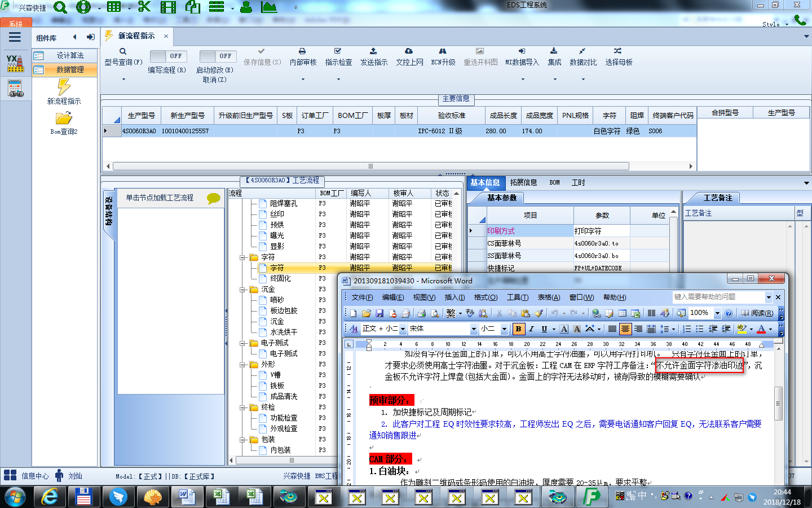This screenshot has height=508, width=812.
Task: Click the green magnifier search icon in title bar
Action: (x=60, y=7)
